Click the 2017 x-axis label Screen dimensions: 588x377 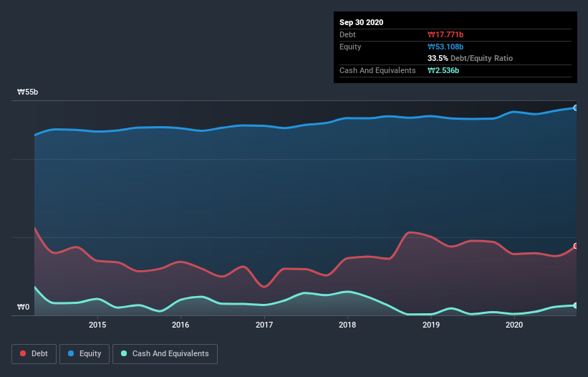(x=264, y=325)
